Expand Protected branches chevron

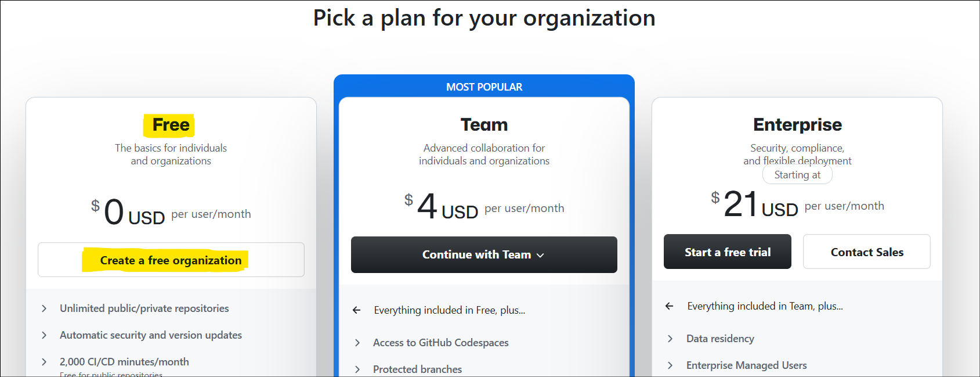pos(357,369)
